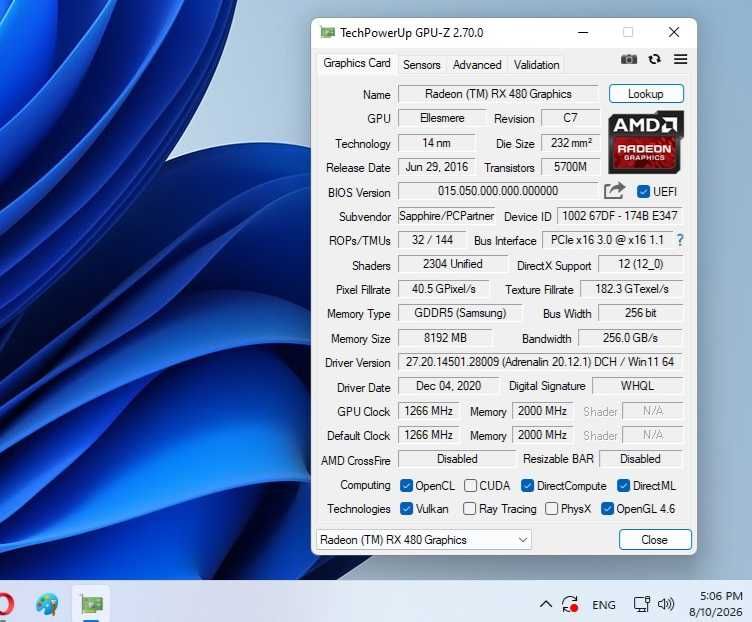Toggle the DirectCompute checkbox
This screenshot has width=752, height=622.
pos(528,486)
